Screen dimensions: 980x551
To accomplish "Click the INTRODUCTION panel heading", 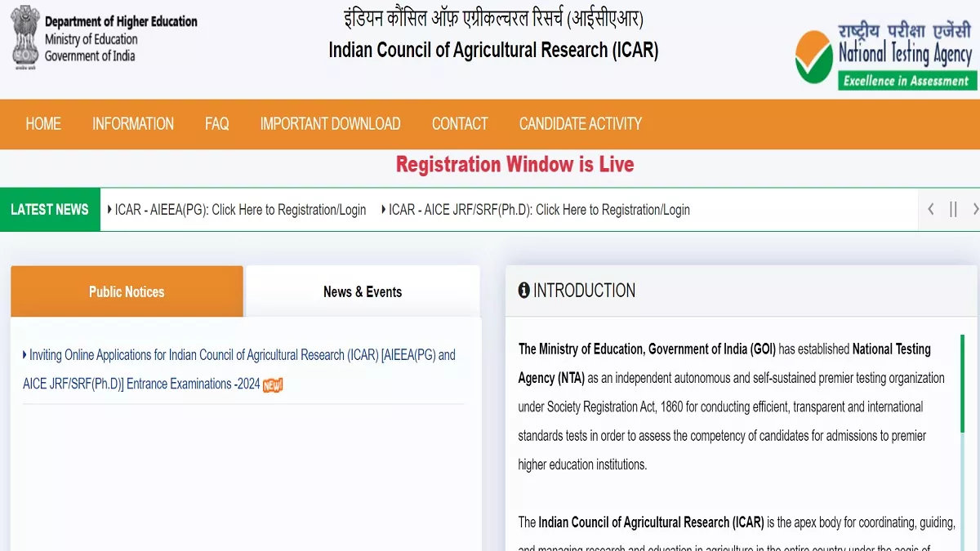I will click(x=584, y=291).
